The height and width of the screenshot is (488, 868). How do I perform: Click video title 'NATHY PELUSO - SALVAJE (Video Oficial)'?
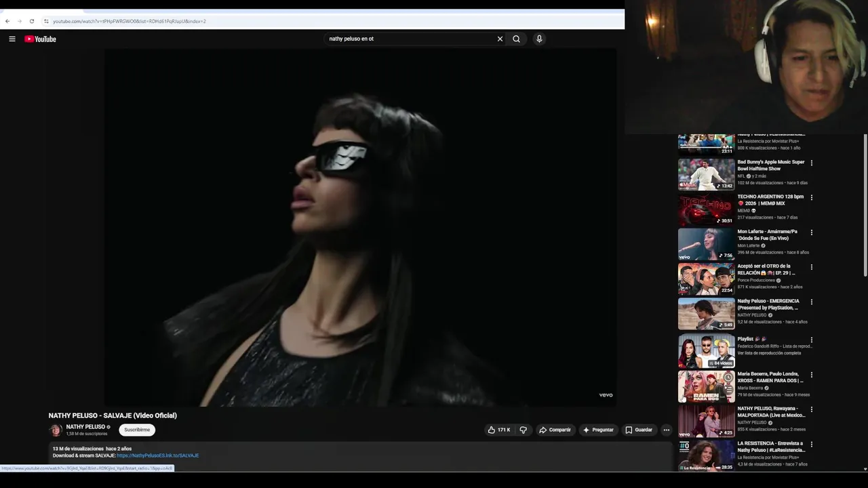pyautogui.click(x=113, y=415)
